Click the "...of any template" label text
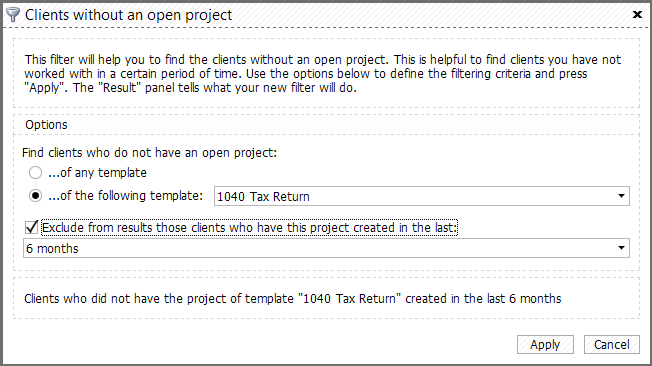The width and height of the screenshot is (652, 366). (x=97, y=173)
